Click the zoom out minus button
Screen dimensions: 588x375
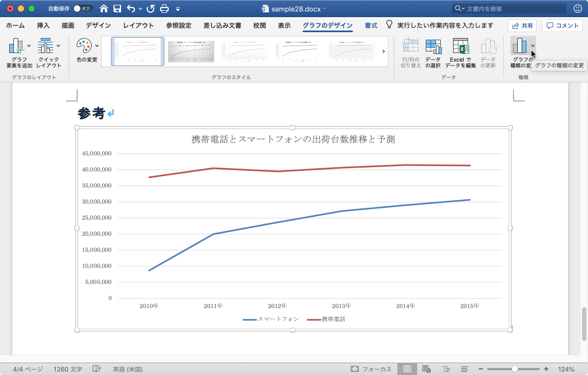coord(481,369)
